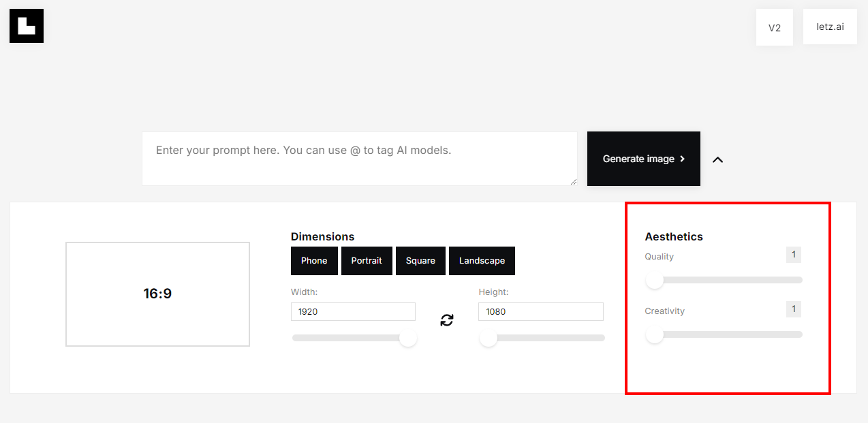Click the Width input field

[353, 312]
